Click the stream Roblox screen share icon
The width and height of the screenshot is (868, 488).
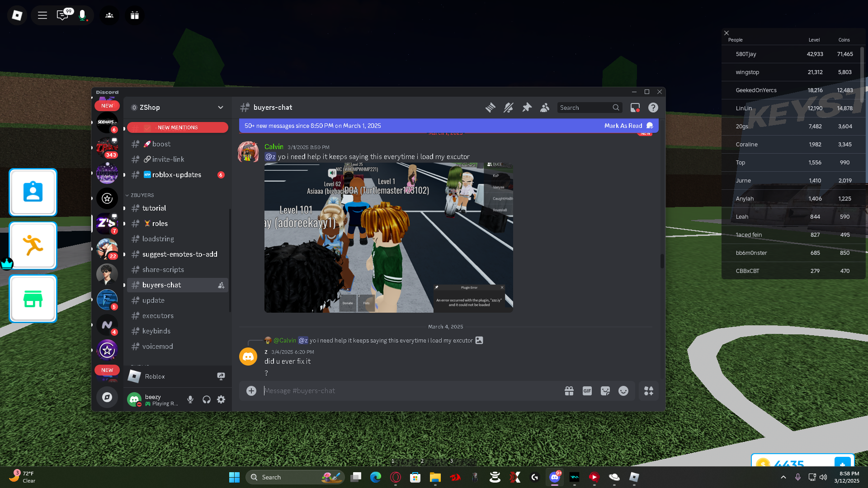pos(221,376)
